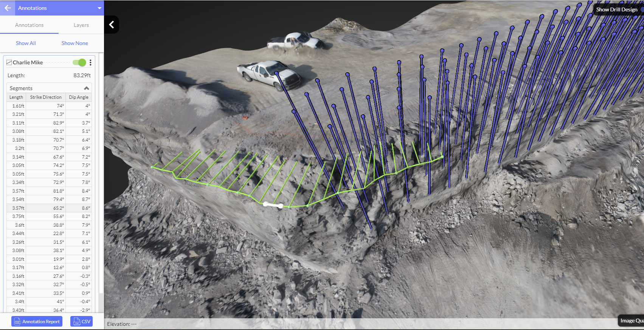This screenshot has width=644, height=330.
Task: Switch to the Layers tab
Action: [x=81, y=25]
